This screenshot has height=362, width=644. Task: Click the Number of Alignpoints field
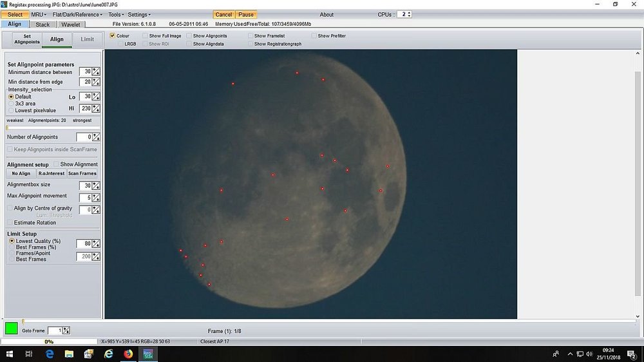[84, 137]
